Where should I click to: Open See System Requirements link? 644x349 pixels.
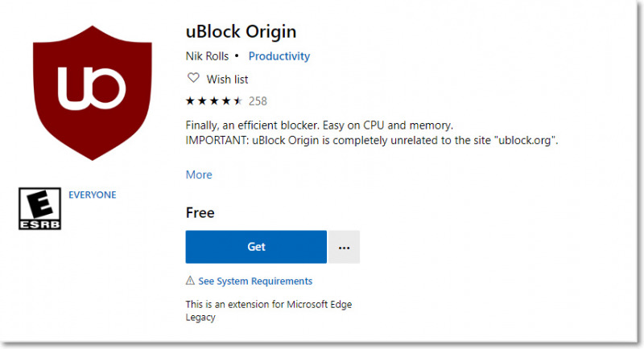(255, 281)
